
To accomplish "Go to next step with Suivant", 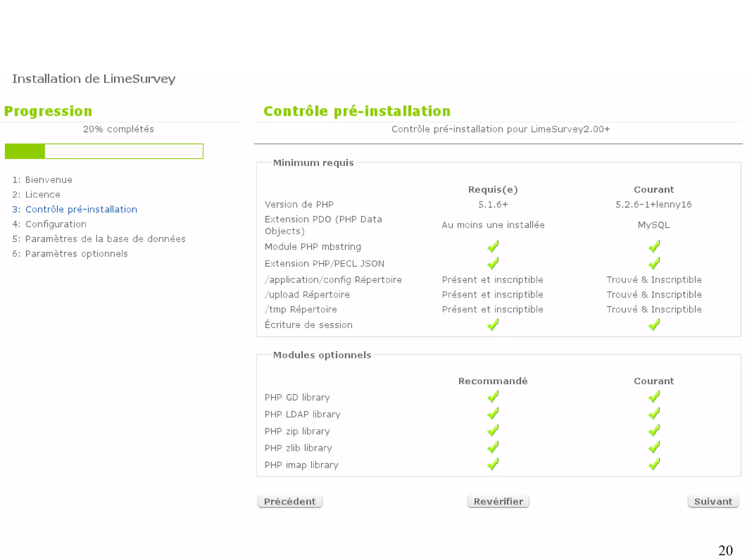I will tap(713, 501).
